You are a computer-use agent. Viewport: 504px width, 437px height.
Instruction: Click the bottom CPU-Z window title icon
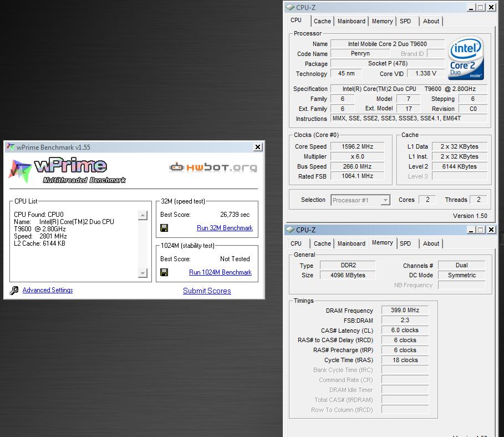click(290, 230)
